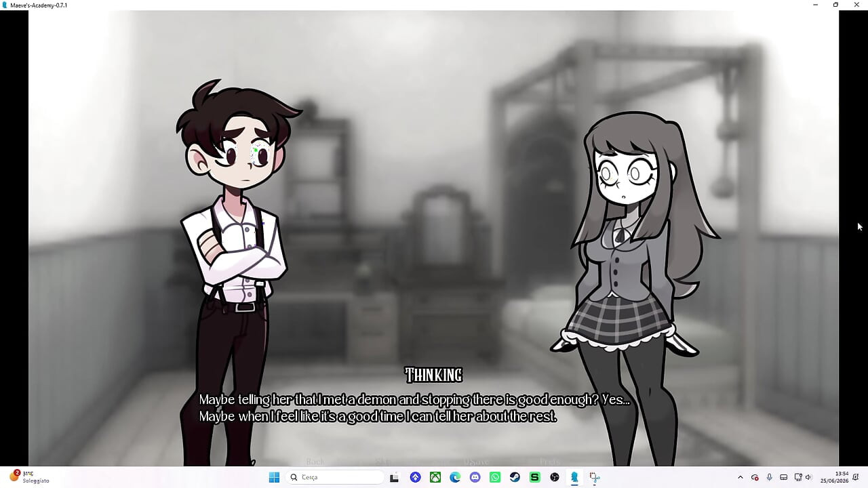The height and width of the screenshot is (488, 868).
Task: Open Discord from the taskbar
Action: pyautogui.click(x=475, y=477)
